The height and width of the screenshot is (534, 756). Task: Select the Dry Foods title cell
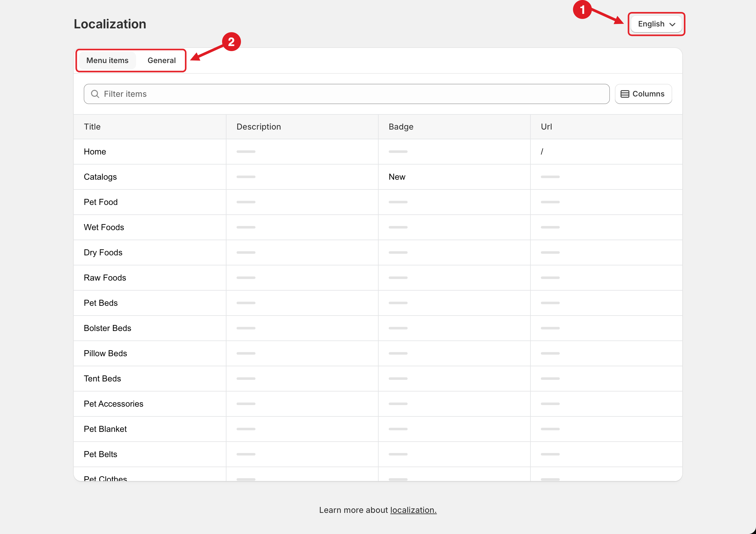click(x=150, y=252)
